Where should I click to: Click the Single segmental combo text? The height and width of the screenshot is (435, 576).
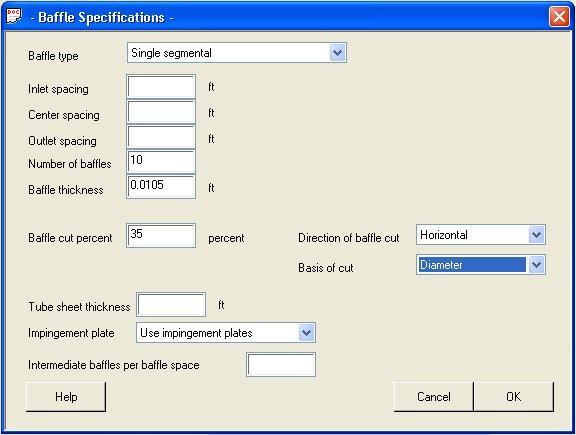171,53
